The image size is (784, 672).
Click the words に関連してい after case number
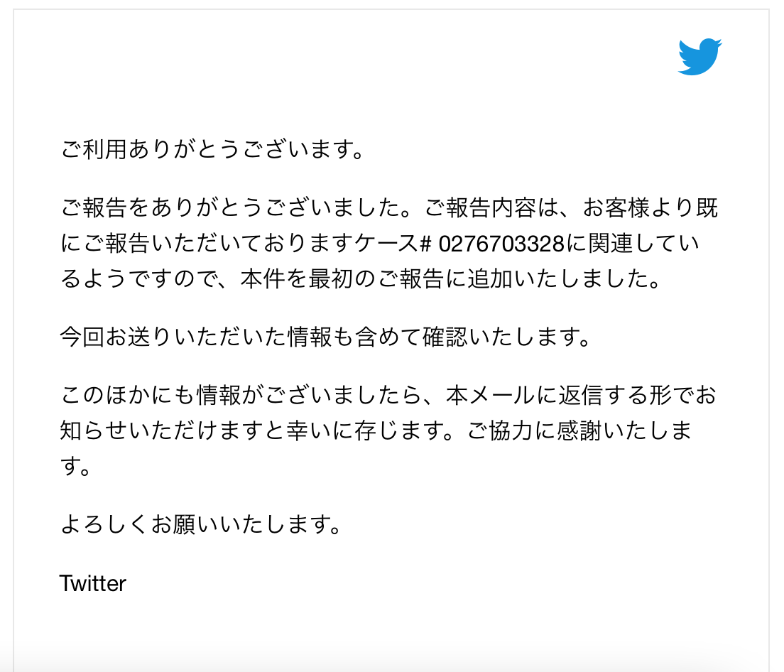tap(633, 244)
